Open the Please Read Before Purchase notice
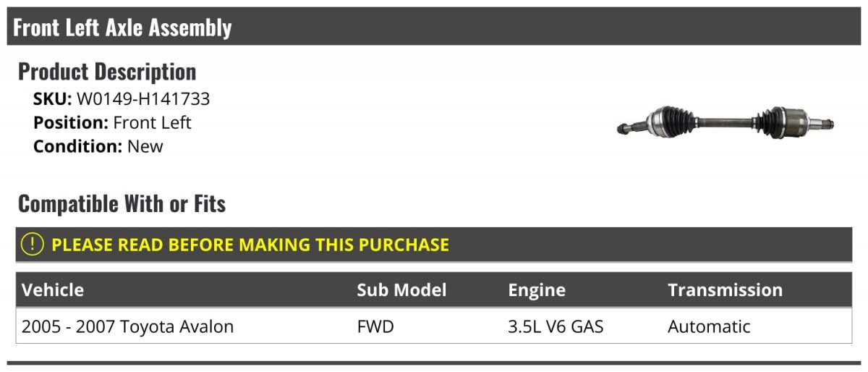 click(x=250, y=245)
